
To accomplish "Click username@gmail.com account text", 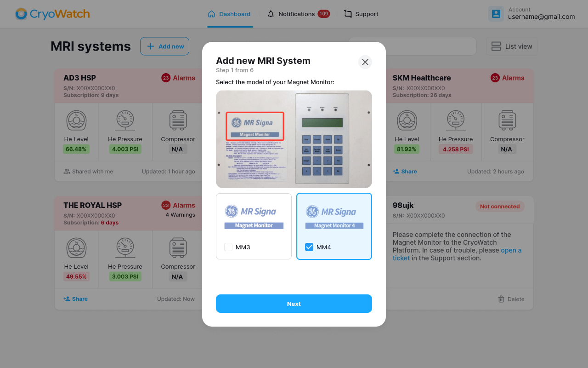I will (542, 17).
